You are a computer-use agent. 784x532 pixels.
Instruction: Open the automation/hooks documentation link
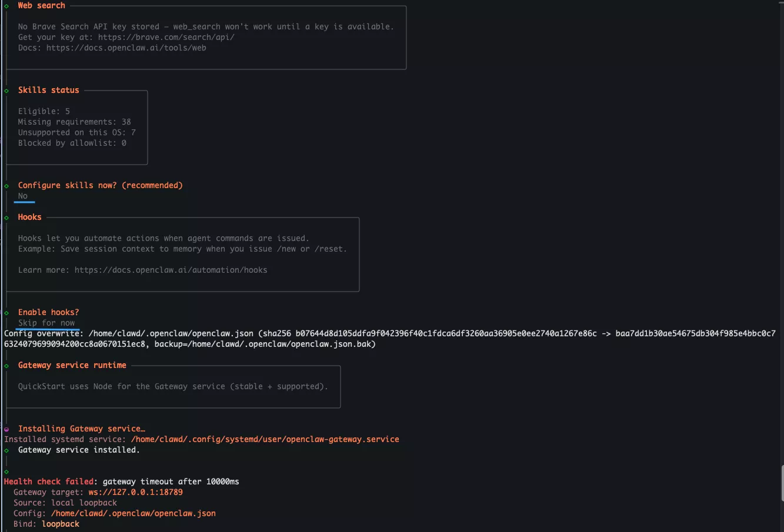[x=171, y=270]
